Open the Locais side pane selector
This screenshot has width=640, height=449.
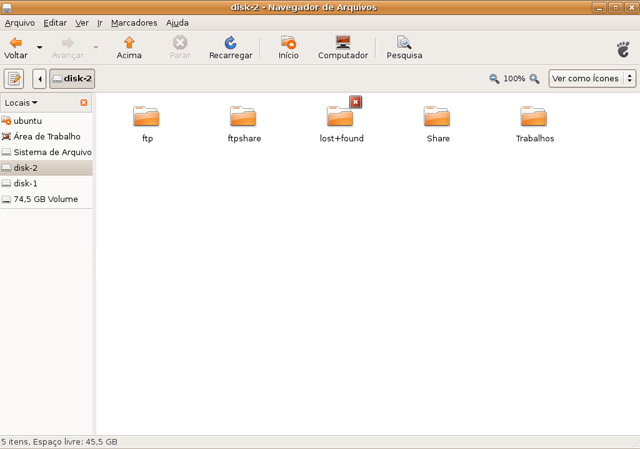[x=21, y=103]
